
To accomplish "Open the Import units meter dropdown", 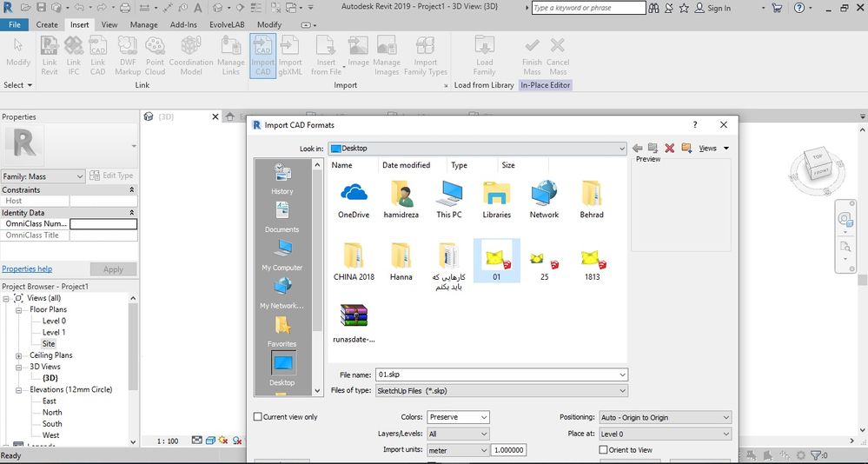I will [x=458, y=450].
